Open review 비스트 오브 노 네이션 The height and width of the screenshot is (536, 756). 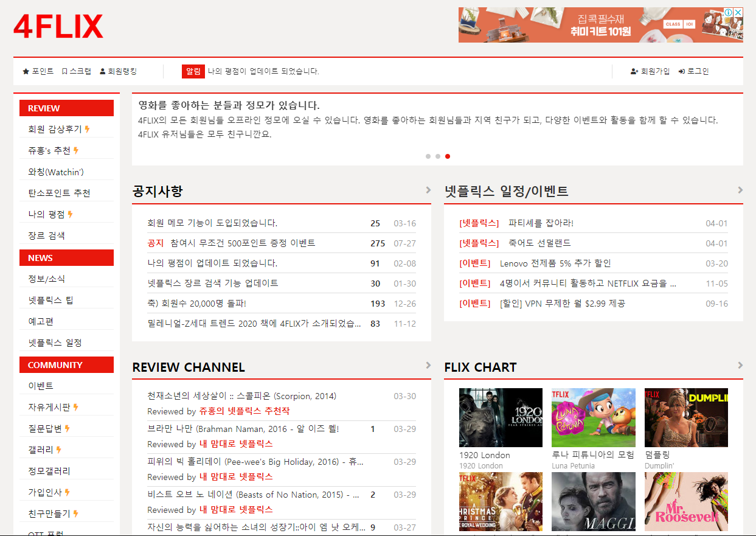coord(253,495)
